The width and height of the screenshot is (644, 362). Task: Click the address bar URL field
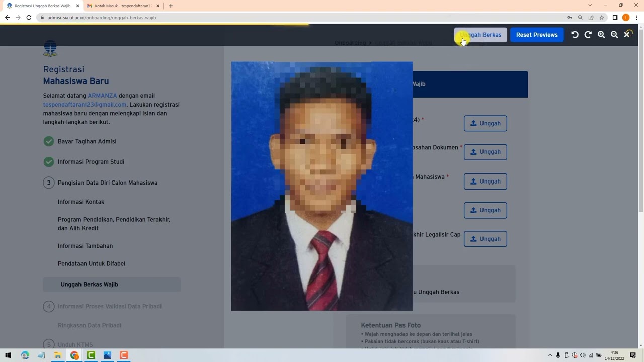coord(302,17)
